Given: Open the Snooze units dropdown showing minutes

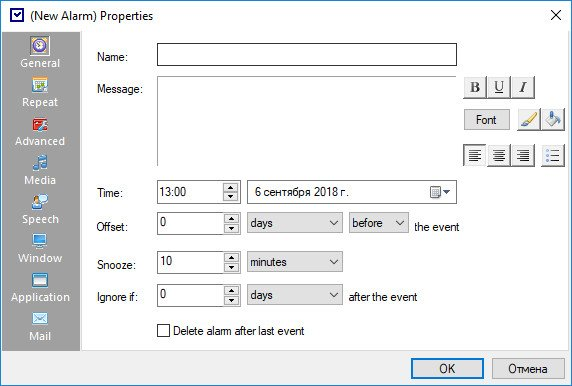Looking at the screenshot, I should 295,262.
